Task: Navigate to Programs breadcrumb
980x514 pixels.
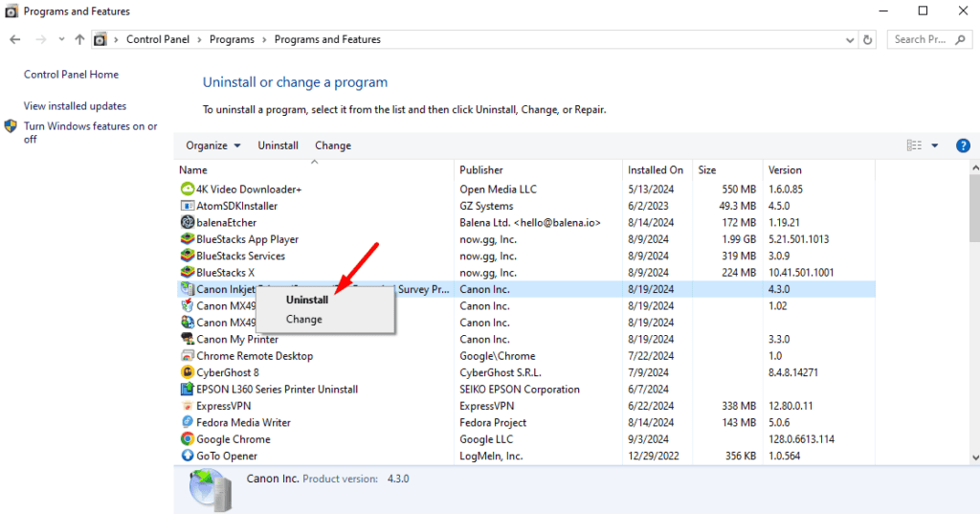Action: [232, 39]
